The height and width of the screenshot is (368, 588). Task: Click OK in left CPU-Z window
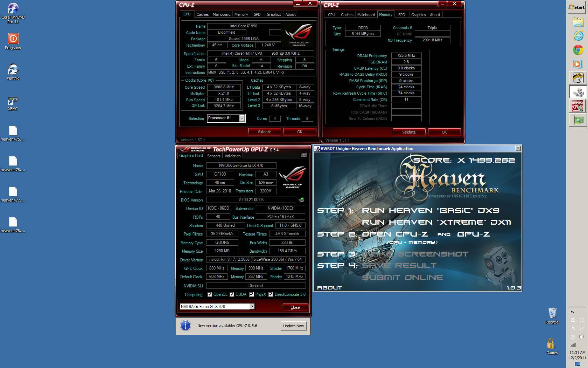(x=300, y=132)
